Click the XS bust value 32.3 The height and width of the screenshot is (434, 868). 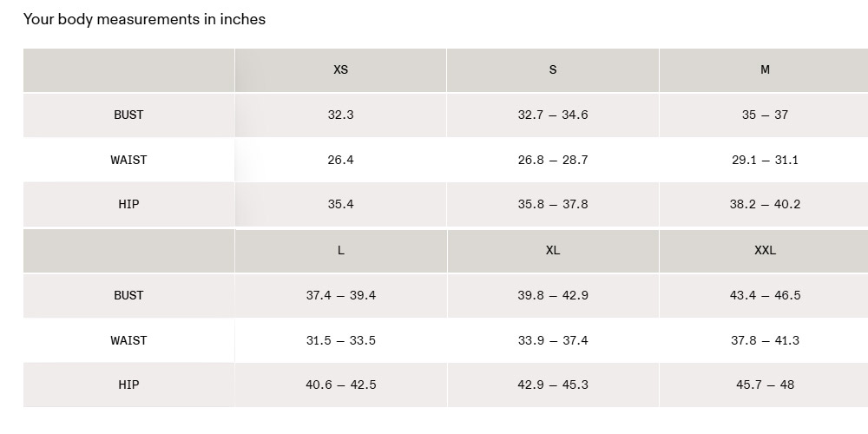tap(340, 115)
